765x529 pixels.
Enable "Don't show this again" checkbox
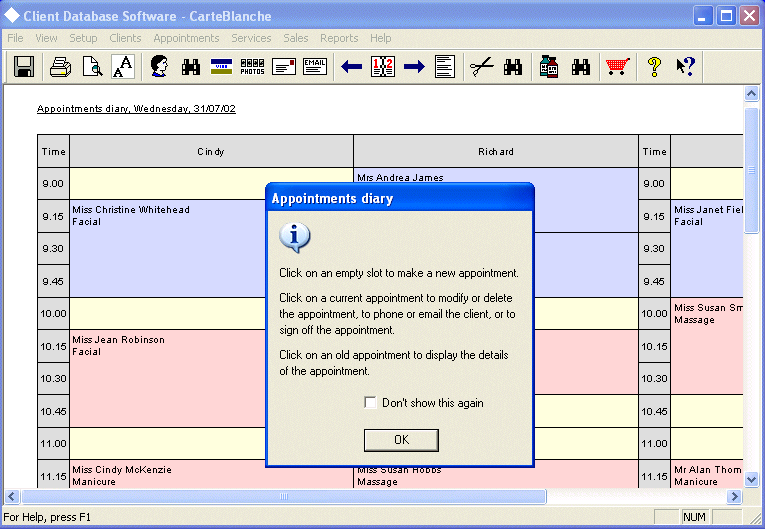pos(371,403)
